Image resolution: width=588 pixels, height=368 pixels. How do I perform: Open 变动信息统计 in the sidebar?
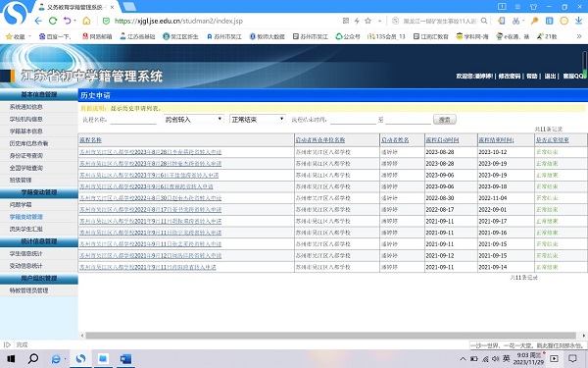coord(26,266)
